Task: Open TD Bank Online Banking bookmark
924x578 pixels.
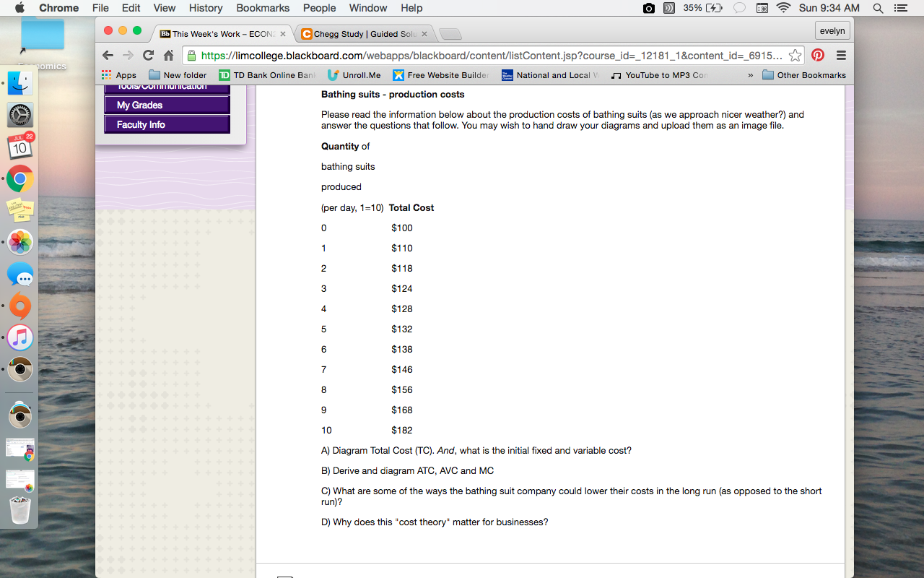Action: (267, 75)
